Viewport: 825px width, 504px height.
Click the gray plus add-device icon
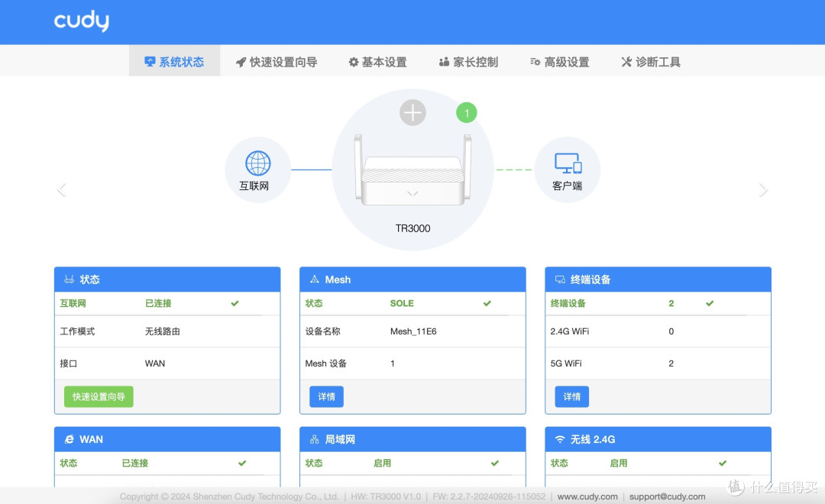(412, 112)
